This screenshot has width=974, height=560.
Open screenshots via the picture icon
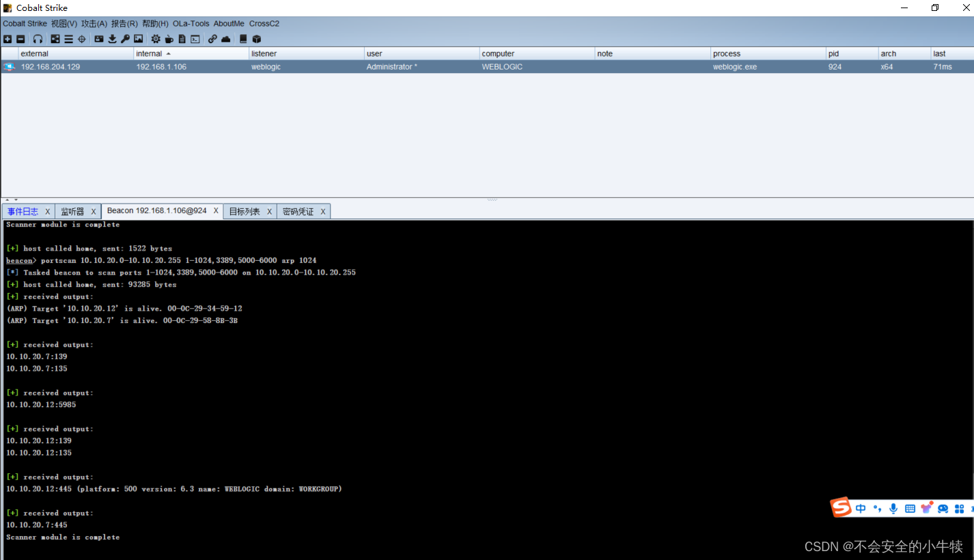138,39
